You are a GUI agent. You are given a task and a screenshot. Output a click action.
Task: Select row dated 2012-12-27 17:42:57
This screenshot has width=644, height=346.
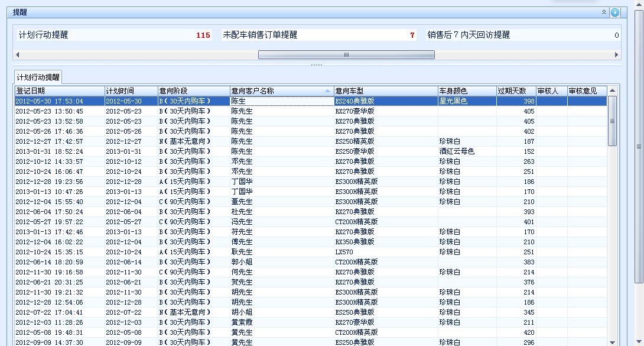[x=311, y=141]
